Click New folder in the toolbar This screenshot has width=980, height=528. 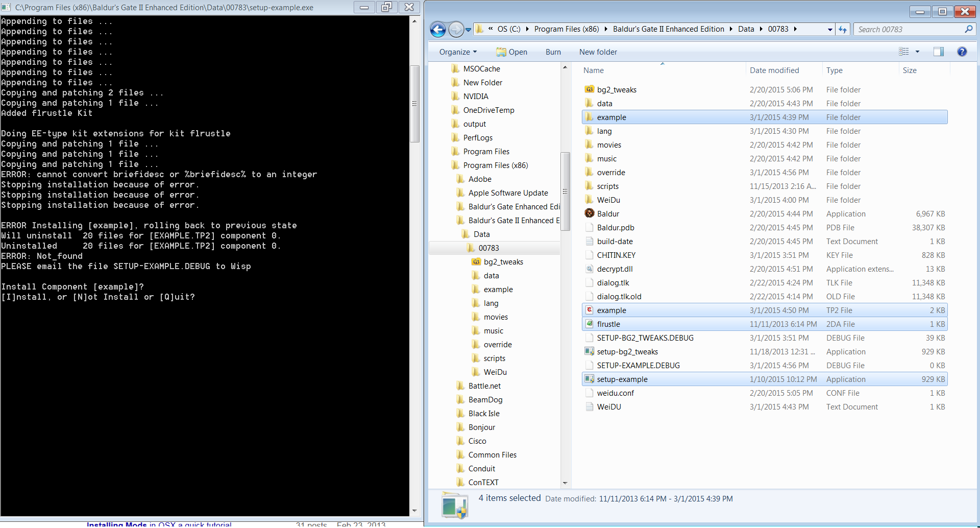(x=598, y=52)
